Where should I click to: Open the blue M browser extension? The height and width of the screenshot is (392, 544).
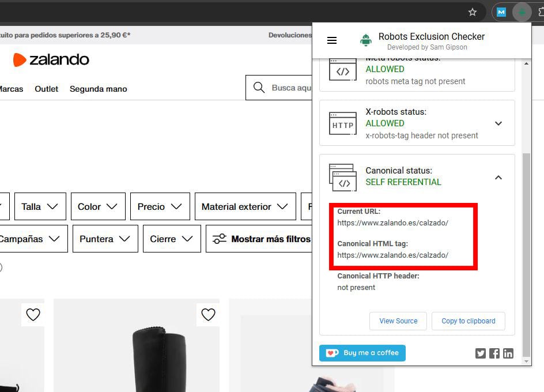pyautogui.click(x=501, y=13)
